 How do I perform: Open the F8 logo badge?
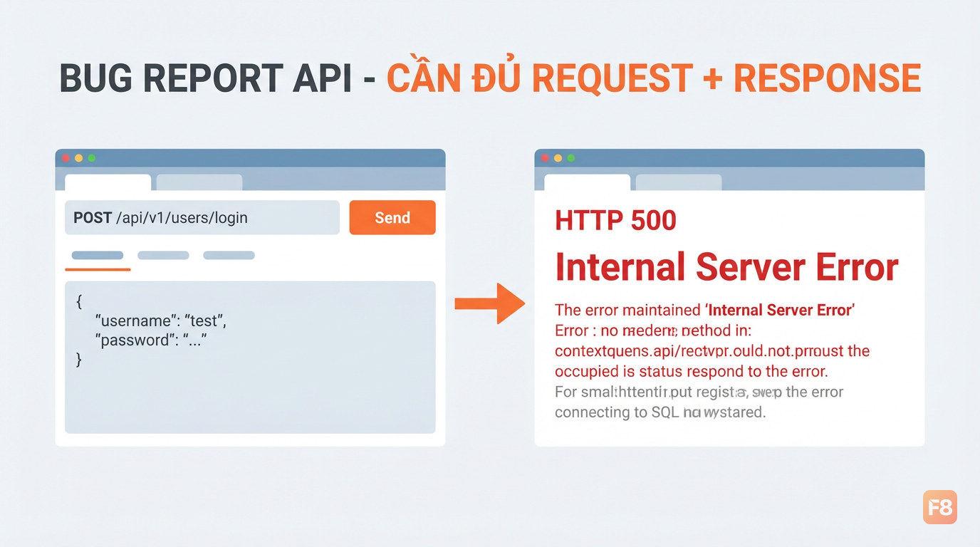[x=939, y=507]
